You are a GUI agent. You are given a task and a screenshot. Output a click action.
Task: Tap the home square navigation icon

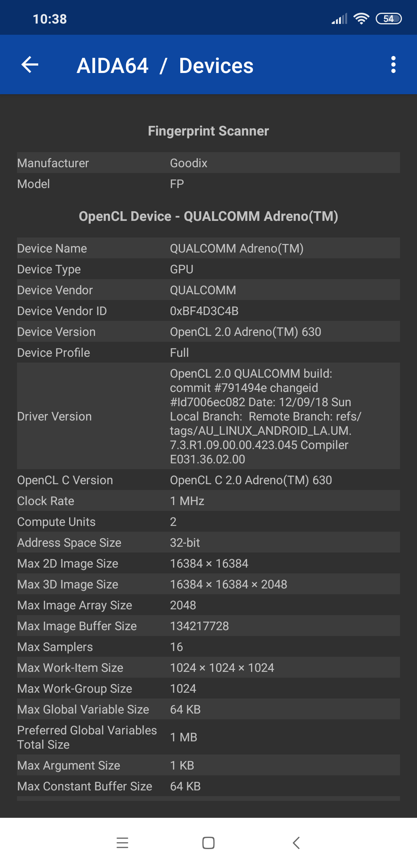coord(208,843)
